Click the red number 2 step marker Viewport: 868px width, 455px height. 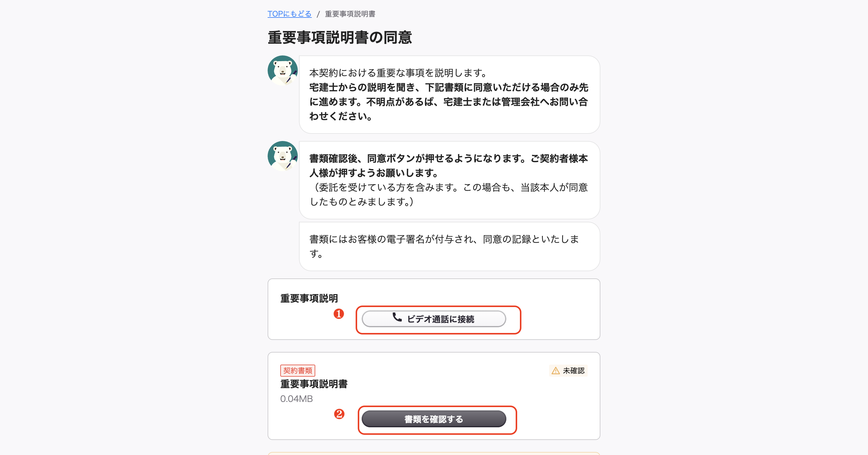click(x=339, y=414)
